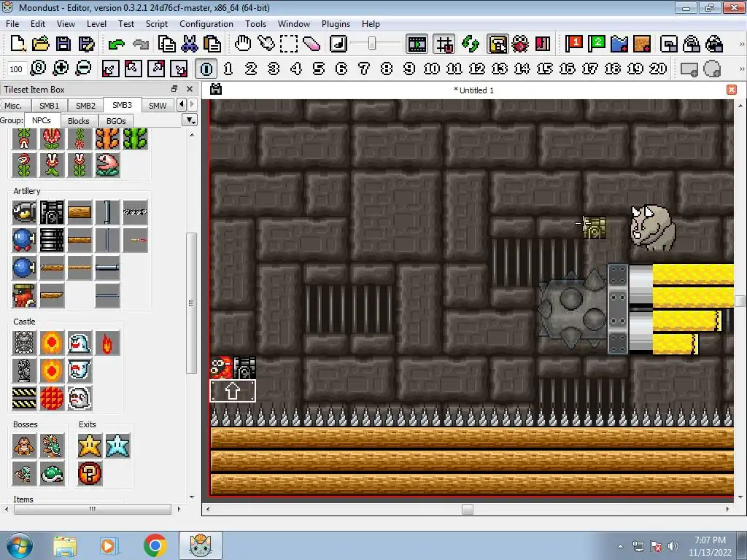This screenshot has width=747, height=560.
Task: Expand the first toolbar overflow chevron
Action: [x=741, y=44]
